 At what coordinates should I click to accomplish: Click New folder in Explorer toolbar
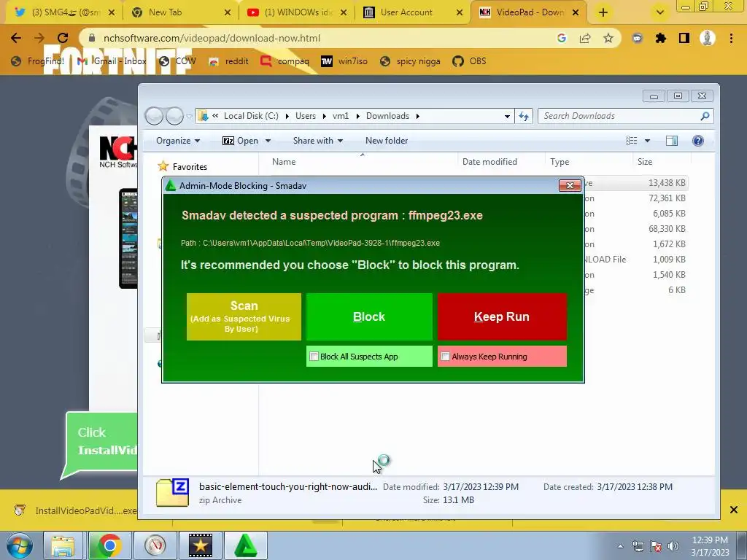(387, 141)
